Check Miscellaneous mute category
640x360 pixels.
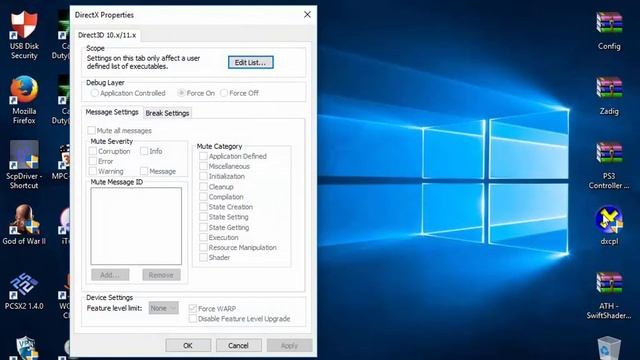tap(203, 166)
